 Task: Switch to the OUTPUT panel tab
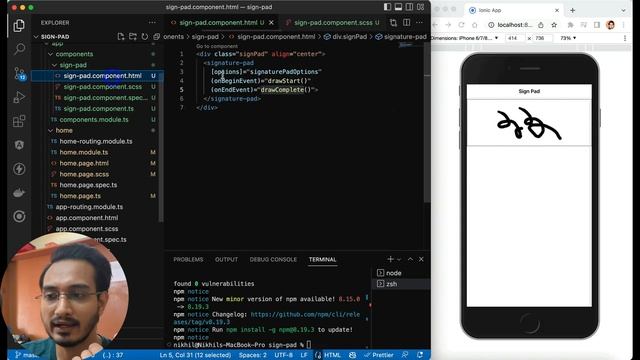[227, 260]
